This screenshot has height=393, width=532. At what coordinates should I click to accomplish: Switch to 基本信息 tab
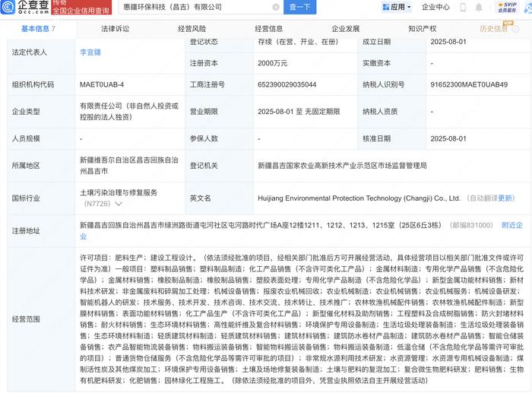point(38,29)
